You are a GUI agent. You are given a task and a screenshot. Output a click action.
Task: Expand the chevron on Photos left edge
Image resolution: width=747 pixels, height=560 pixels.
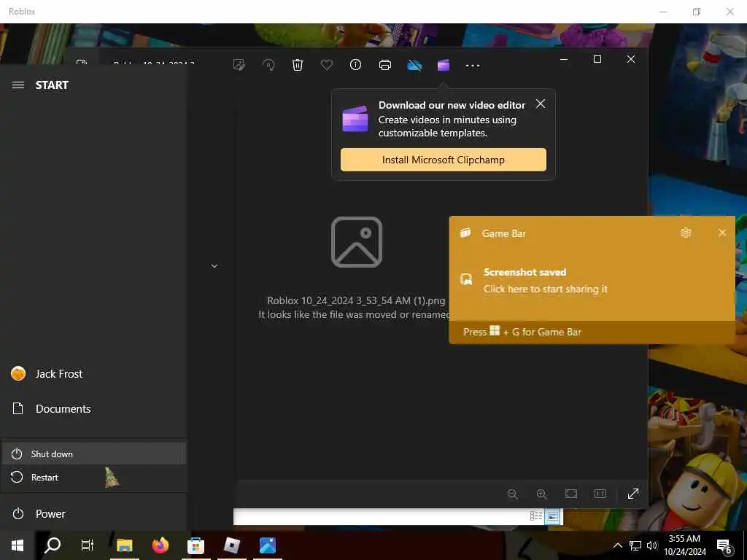tap(214, 266)
